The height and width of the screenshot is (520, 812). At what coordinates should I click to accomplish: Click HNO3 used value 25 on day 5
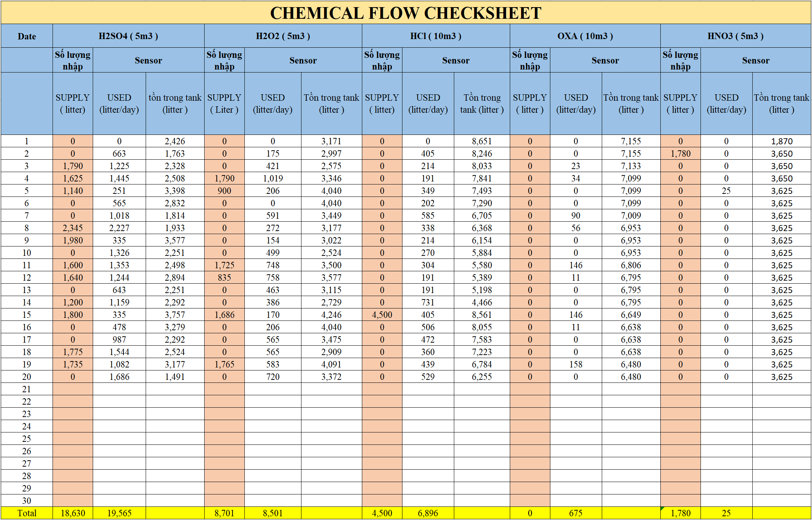click(x=726, y=191)
